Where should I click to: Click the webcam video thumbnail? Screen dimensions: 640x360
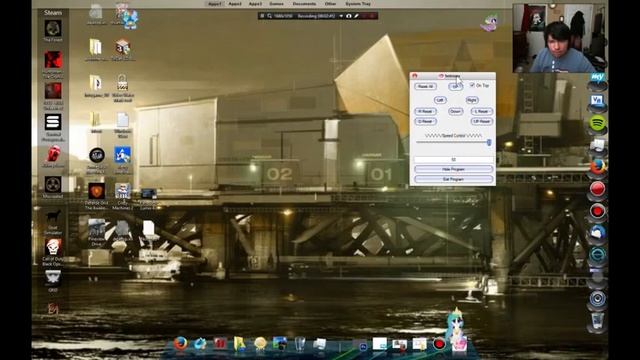(560, 38)
